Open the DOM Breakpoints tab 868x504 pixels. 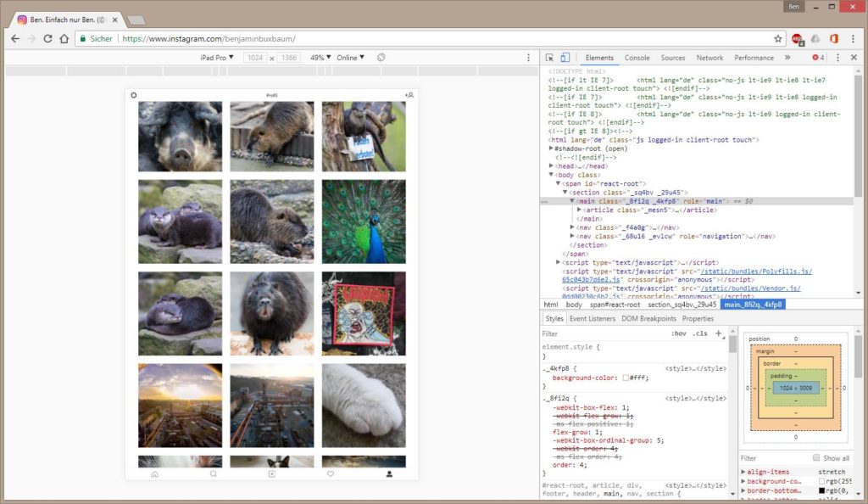coord(648,318)
